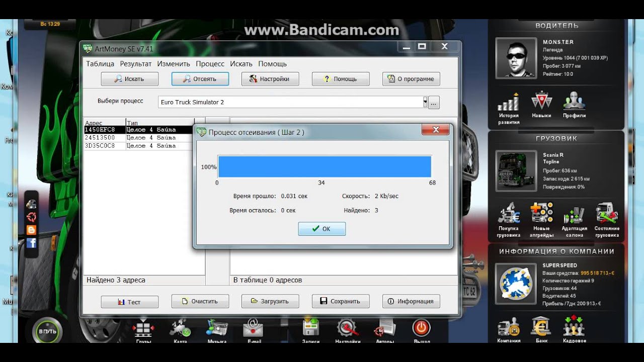Select address row 24513500
Screen dimensions: 644x362
point(139,138)
